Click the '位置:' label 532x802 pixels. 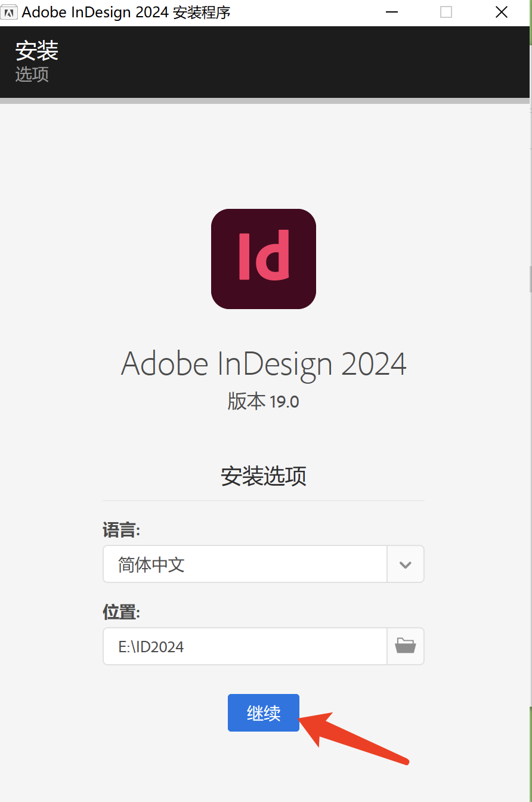(122, 612)
